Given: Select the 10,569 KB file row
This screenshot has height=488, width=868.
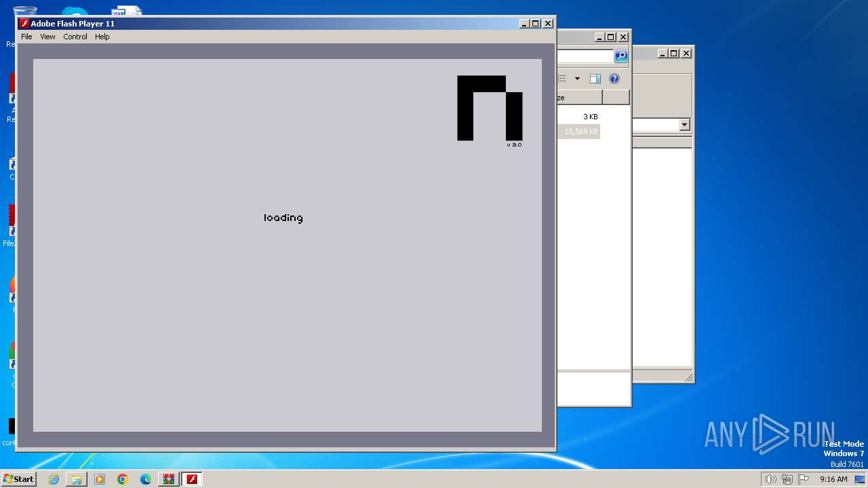Looking at the screenshot, I should (578, 131).
